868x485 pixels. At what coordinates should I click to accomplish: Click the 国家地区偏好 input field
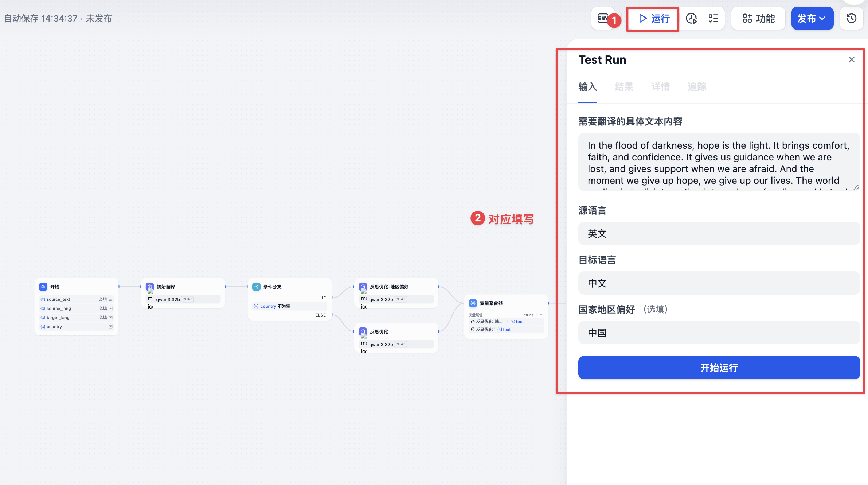(x=719, y=333)
